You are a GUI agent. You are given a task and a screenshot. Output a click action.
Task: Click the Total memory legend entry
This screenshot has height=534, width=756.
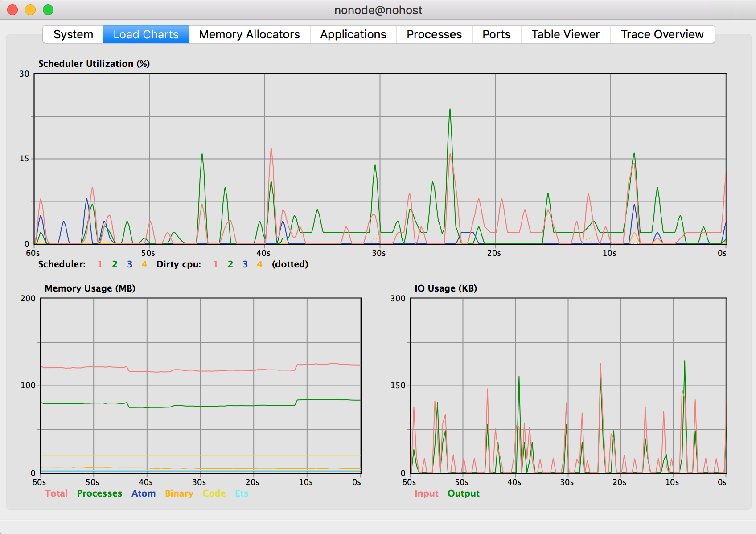point(56,493)
